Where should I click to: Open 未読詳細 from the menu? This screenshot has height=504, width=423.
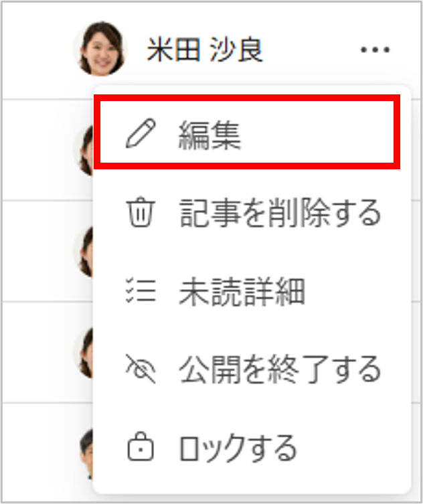[x=252, y=291]
